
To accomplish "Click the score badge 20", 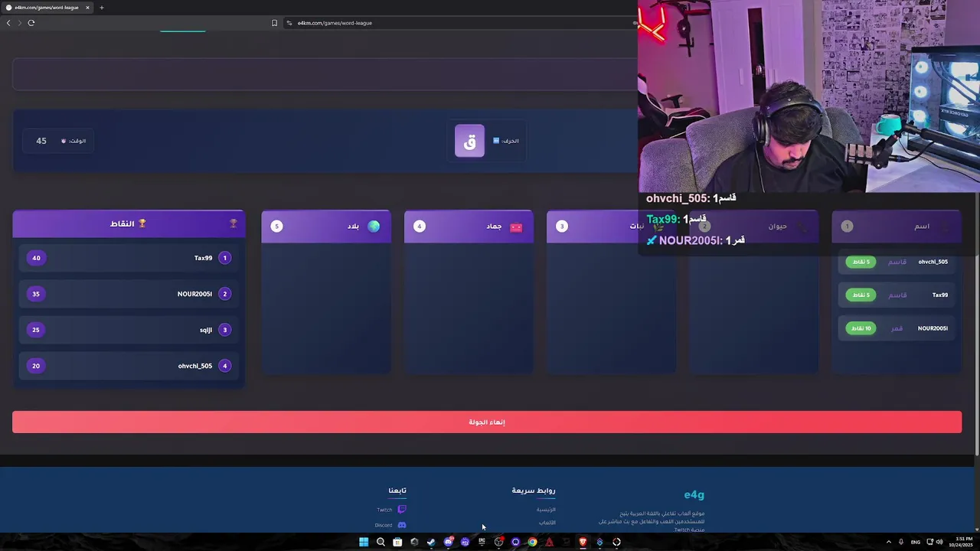I will click(x=36, y=366).
